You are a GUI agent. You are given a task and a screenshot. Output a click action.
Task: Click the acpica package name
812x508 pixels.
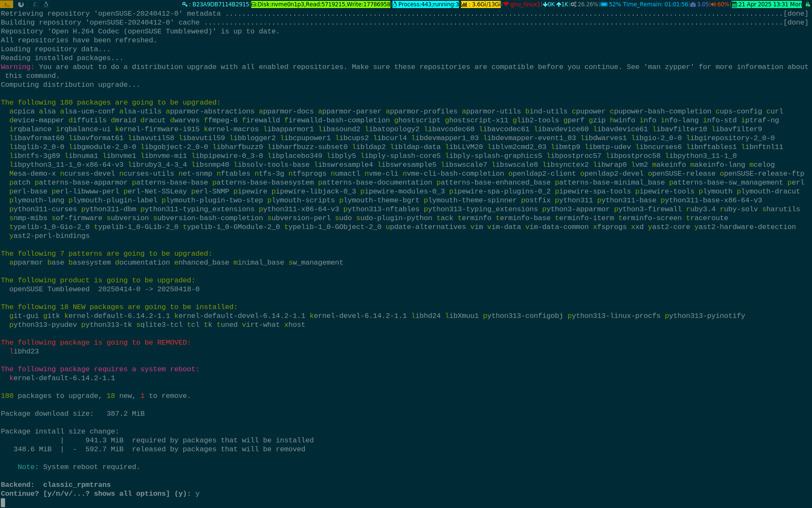(22, 111)
